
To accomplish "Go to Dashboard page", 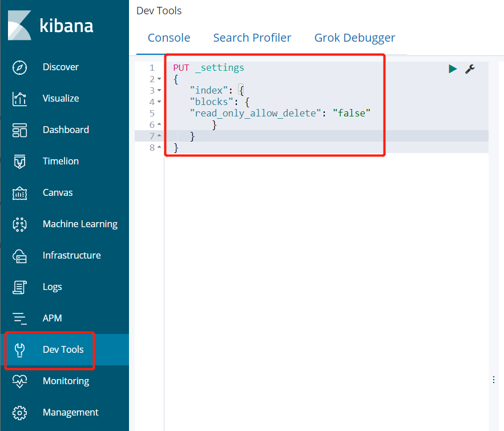I will 66,130.
